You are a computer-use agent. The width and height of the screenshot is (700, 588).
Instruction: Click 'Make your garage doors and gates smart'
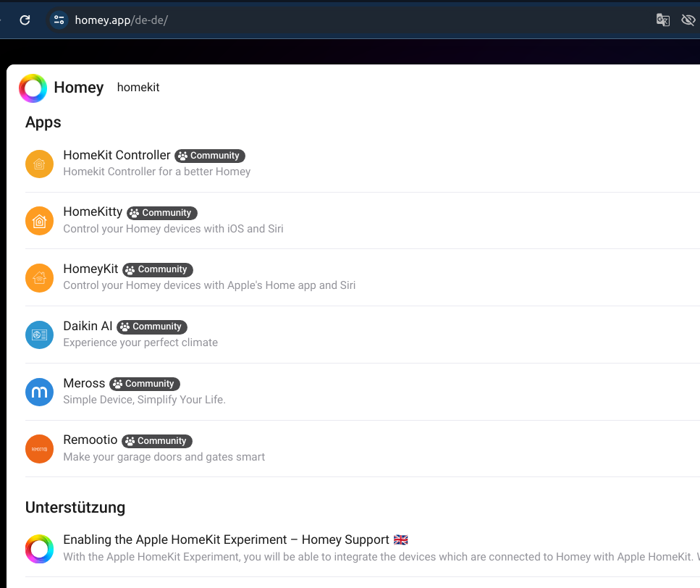click(x=164, y=457)
